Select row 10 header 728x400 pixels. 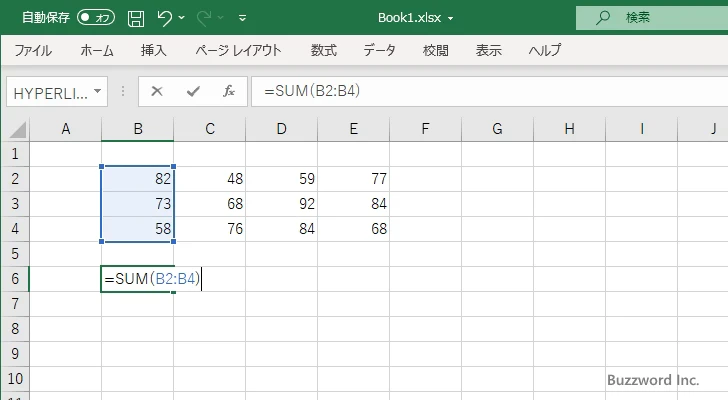tap(15, 379)
